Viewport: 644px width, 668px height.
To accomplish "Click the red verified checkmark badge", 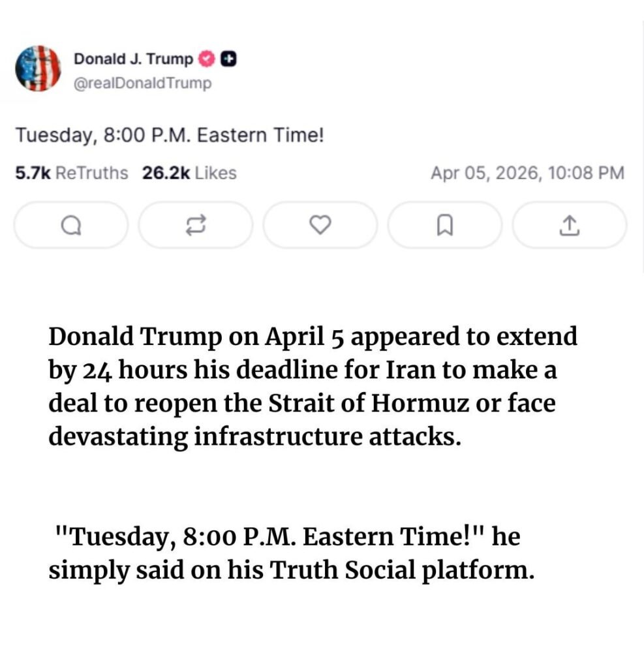I will point(206,59).
